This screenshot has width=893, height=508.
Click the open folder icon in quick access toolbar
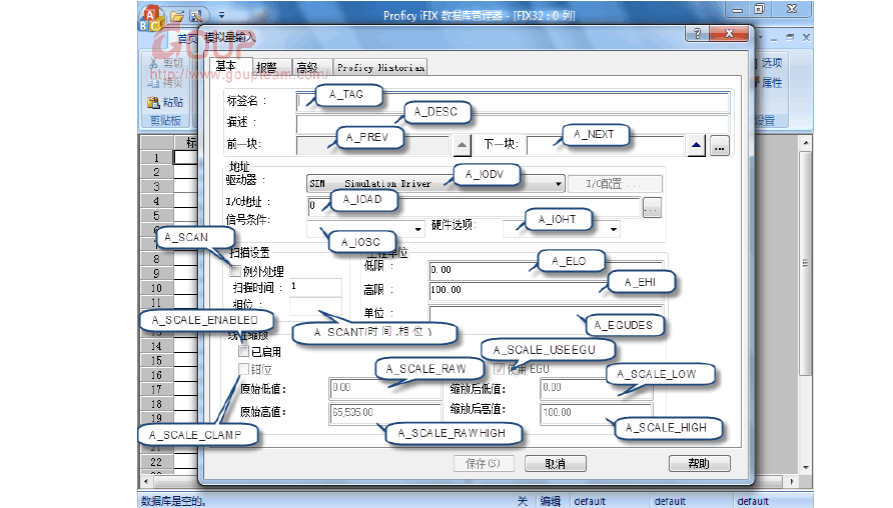(177, 15)
